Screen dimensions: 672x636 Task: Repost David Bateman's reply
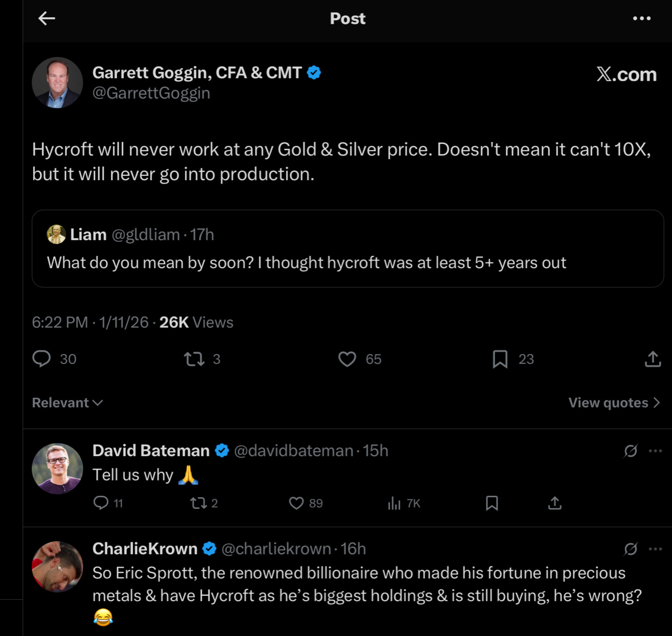[198, 503]
